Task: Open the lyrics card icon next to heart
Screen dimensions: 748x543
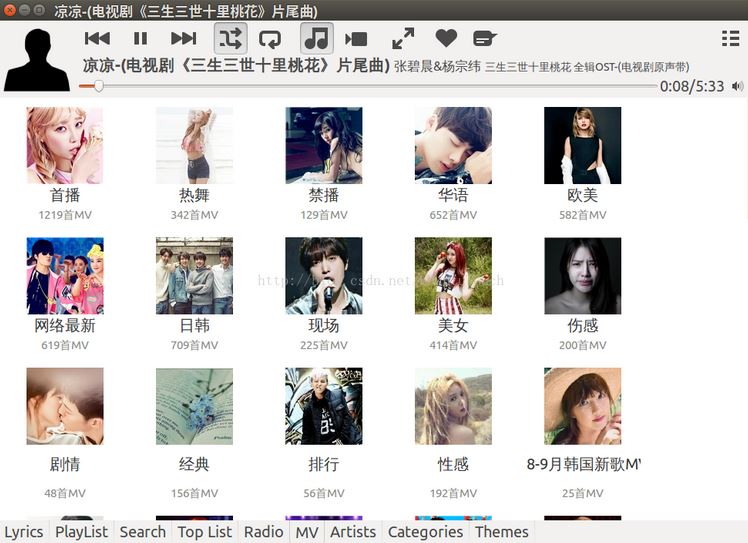Action: click(485, 38)
